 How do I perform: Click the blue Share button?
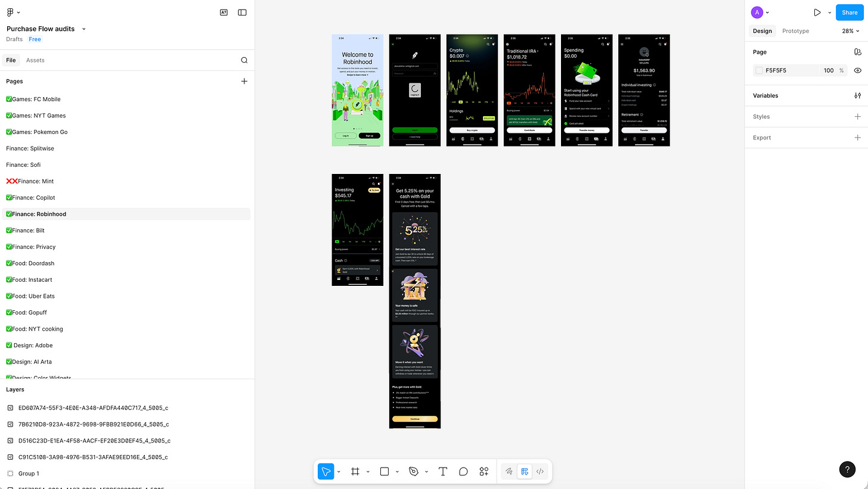pos(850,12)
